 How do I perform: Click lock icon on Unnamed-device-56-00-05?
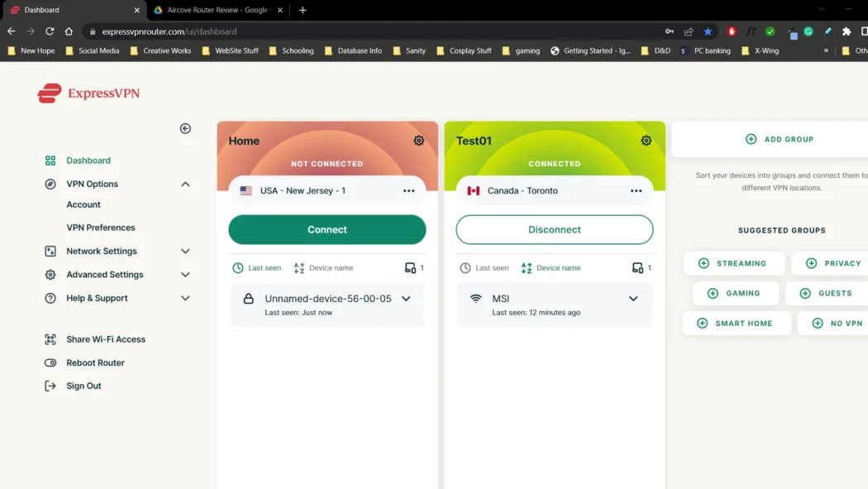tap(249, 299)
